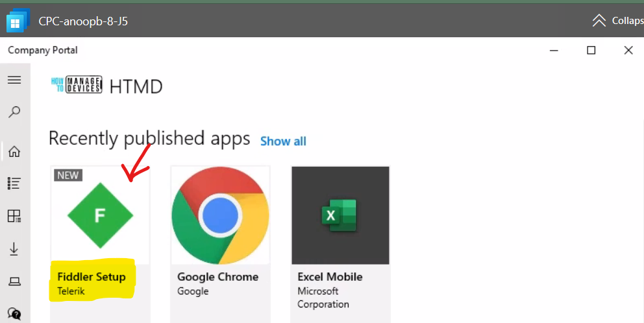This screenshot has height=323, width=644.
Task: Click the Microsoft Corporation publisher text
Action: tap(323, 298)
